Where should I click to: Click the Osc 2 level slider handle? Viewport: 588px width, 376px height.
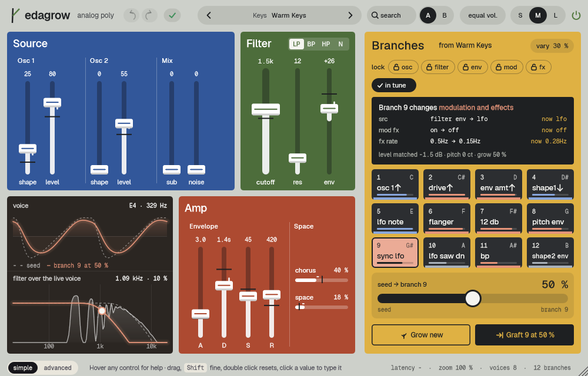coord(123,123)
